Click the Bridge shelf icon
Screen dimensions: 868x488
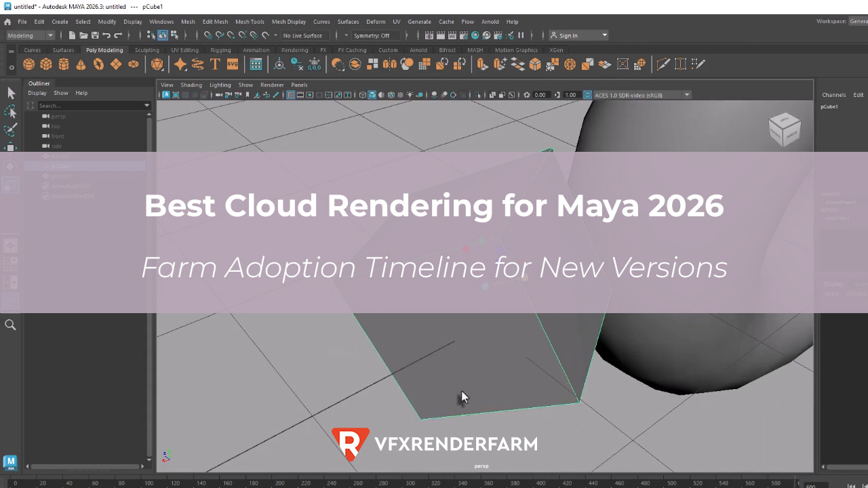(x=517, y=64)
